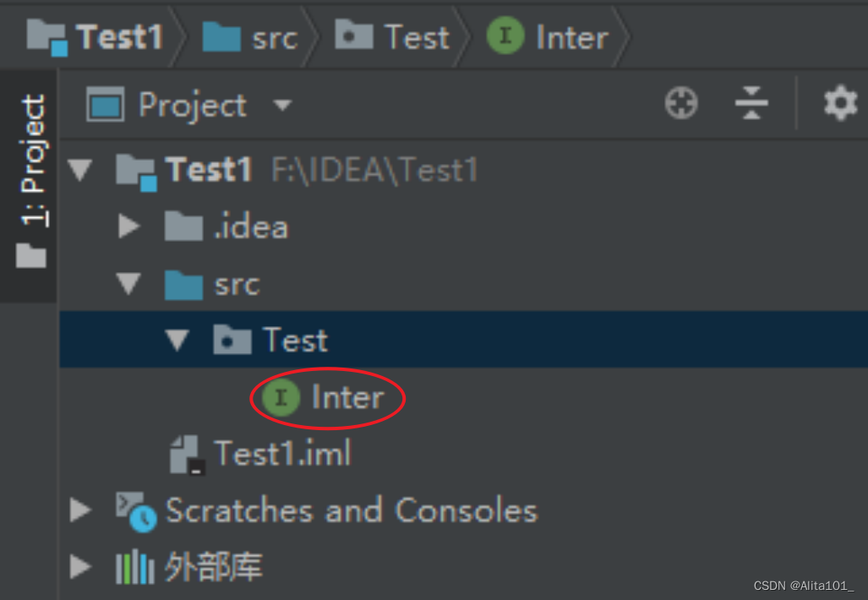This screenshot has width=868, height=600.
Task: Click the Scratches and Consoles icon
Action: click(x=136, y=512)
